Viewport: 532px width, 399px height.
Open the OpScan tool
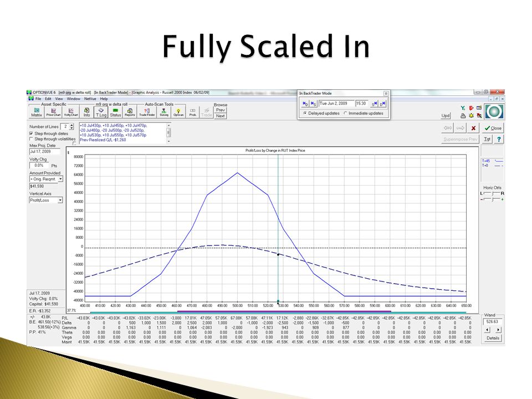(x=178, y=112)
